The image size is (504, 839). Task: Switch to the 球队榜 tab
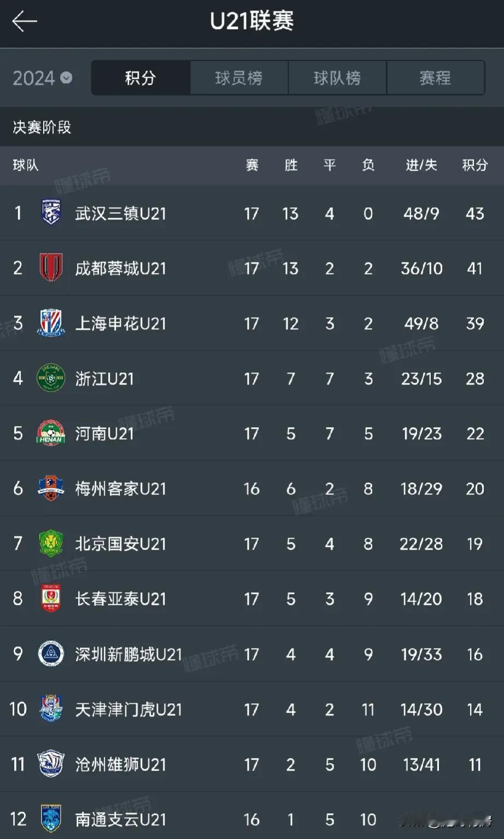pyautogui.click(x=337, y=78)
